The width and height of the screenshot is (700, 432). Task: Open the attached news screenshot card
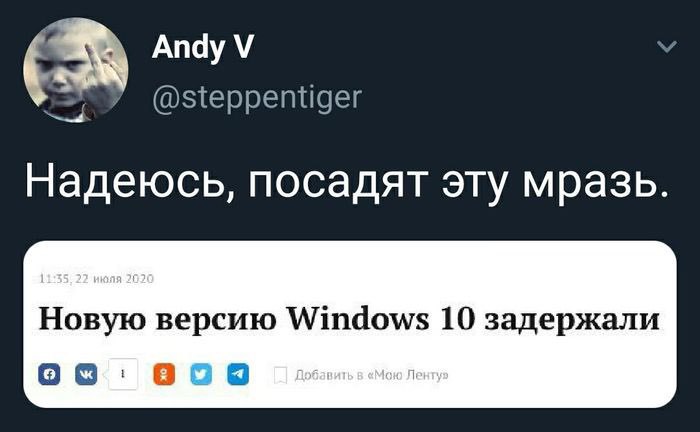[350, 324]
